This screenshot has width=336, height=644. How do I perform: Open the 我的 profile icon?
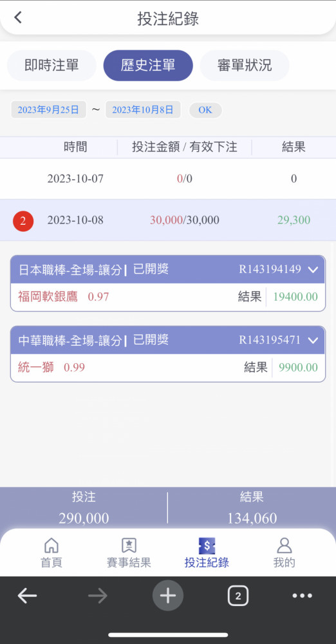pyautogui.click(x=284, y=545)
